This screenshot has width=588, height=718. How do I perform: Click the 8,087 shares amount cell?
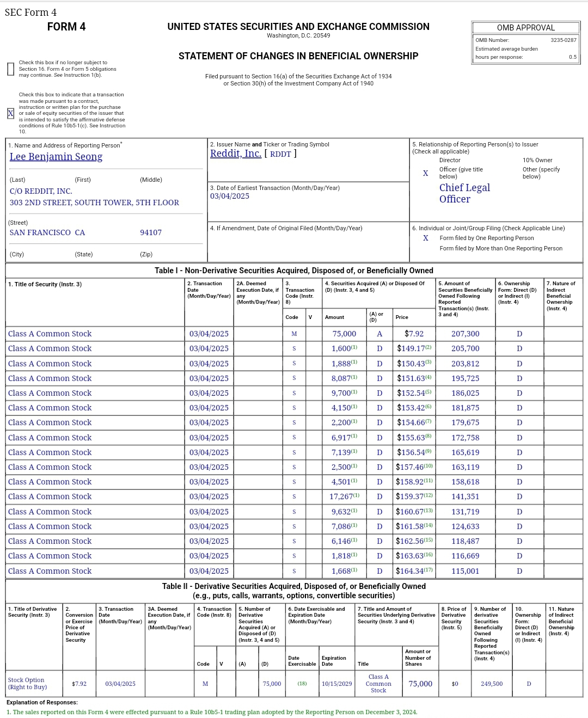345,378
